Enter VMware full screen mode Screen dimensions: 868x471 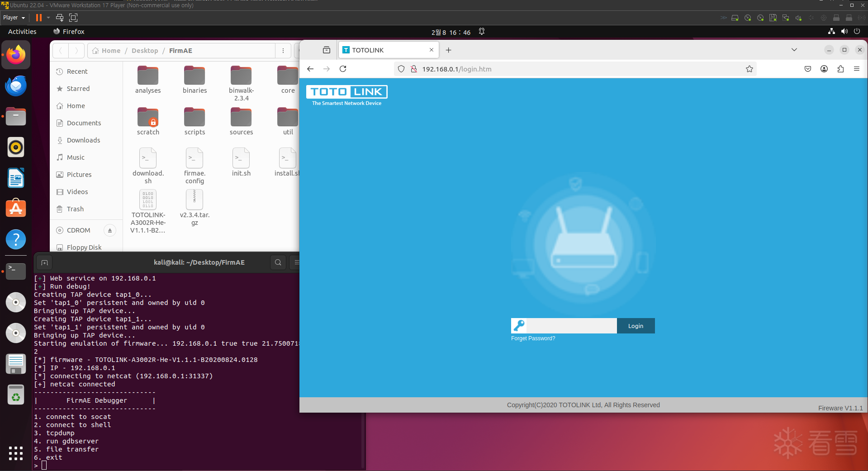tap(73, 18)
